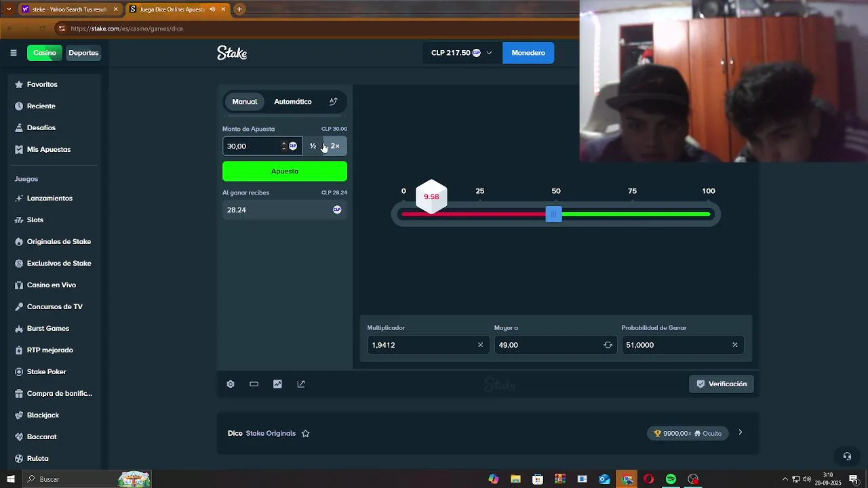This screenshot has width=868, height=488.
Task: Switch to Automático betting mode
Action: pyautogui.click(x=293, y=102)
